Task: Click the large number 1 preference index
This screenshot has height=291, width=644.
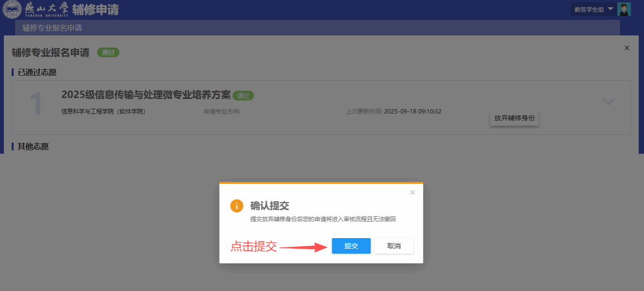Action: point(36,104)
